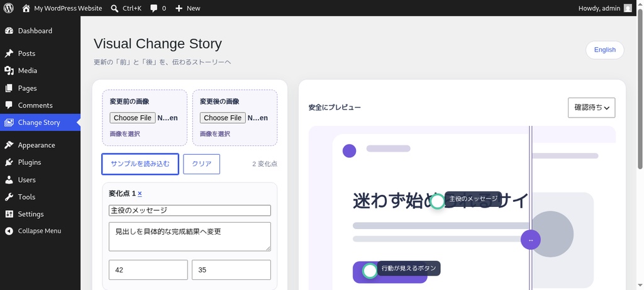Choose file for 変更前の画像
The width and height of the screenshot is (644, 290).
coord(133,118)
